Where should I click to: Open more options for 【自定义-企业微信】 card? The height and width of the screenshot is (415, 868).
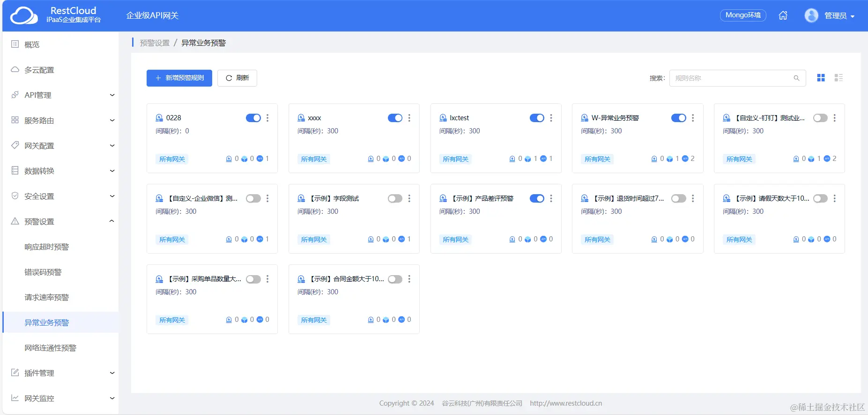267,198
